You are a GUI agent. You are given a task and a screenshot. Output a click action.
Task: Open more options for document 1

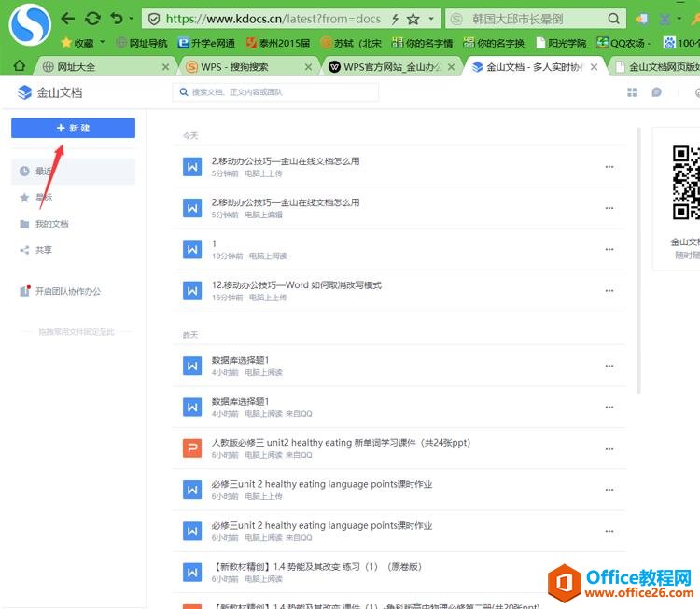(x=609, y=249)
